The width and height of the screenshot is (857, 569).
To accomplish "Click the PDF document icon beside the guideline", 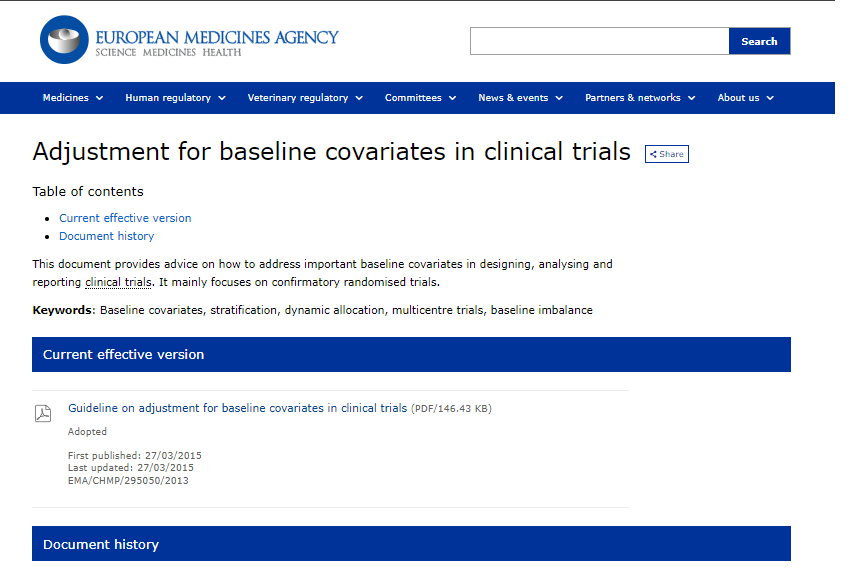I will point(43,413).
